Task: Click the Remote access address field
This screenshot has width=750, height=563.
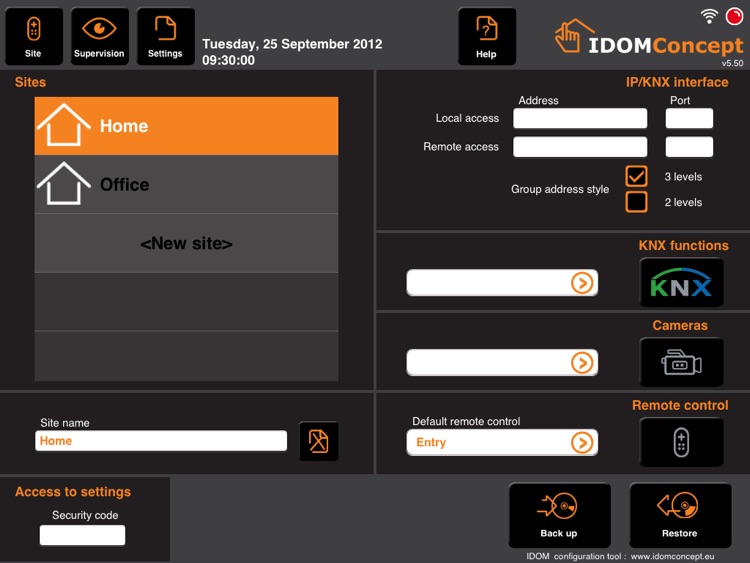Action: coord(580,147)
